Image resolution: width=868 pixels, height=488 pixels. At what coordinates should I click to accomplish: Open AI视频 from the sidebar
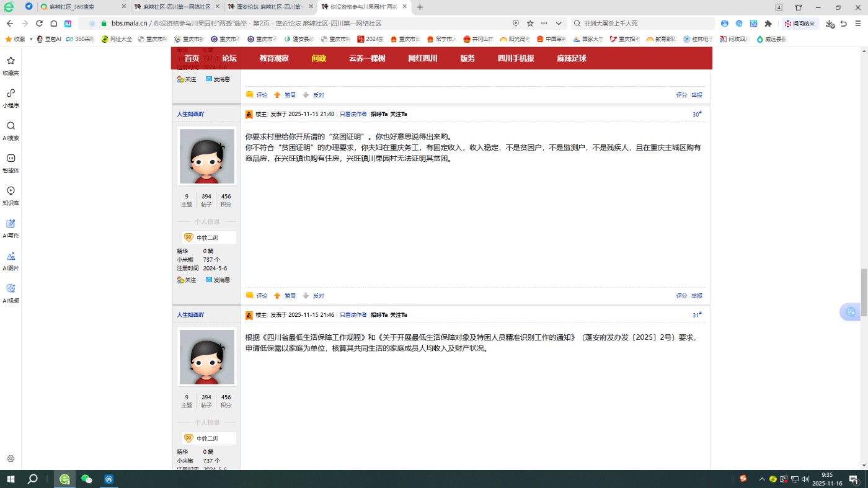tap(10, 293)
